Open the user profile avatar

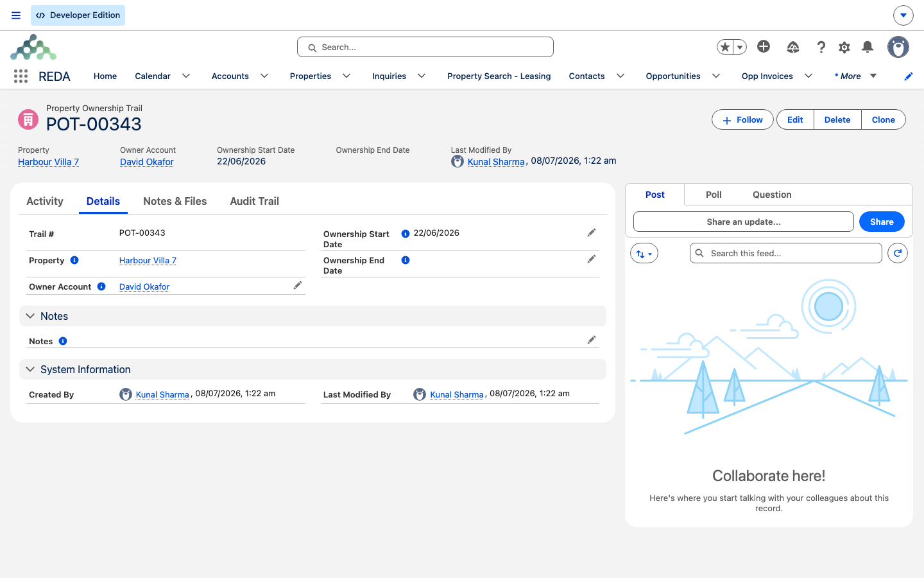click(x=898, y=47)
